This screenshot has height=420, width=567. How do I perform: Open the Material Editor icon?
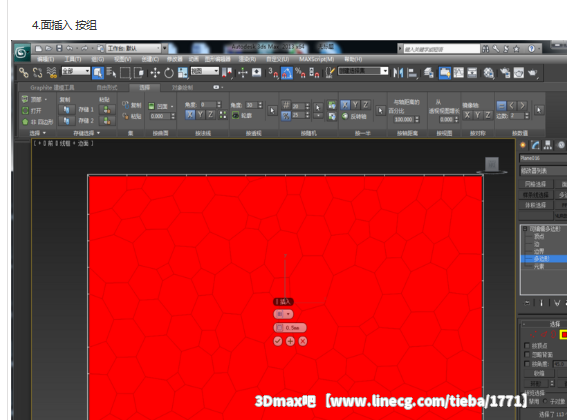tap(489, 73)
